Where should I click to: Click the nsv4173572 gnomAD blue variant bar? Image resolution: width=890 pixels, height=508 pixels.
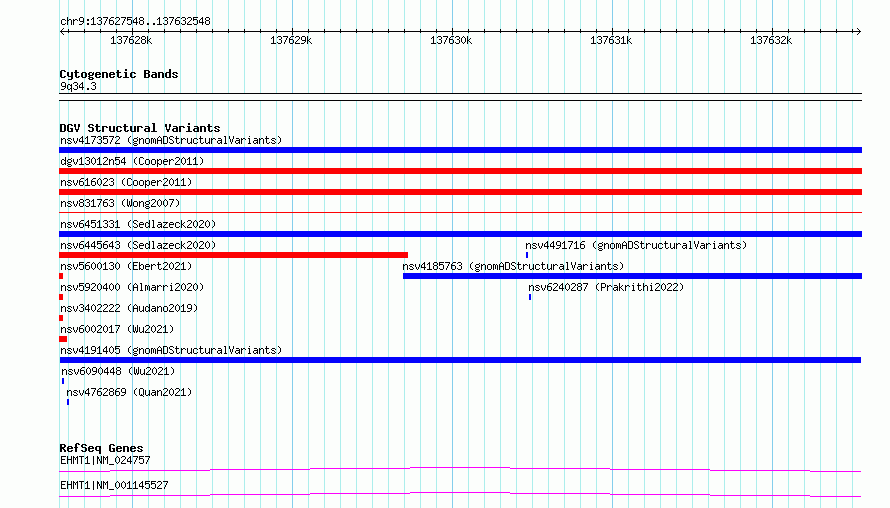pos(460,150)
